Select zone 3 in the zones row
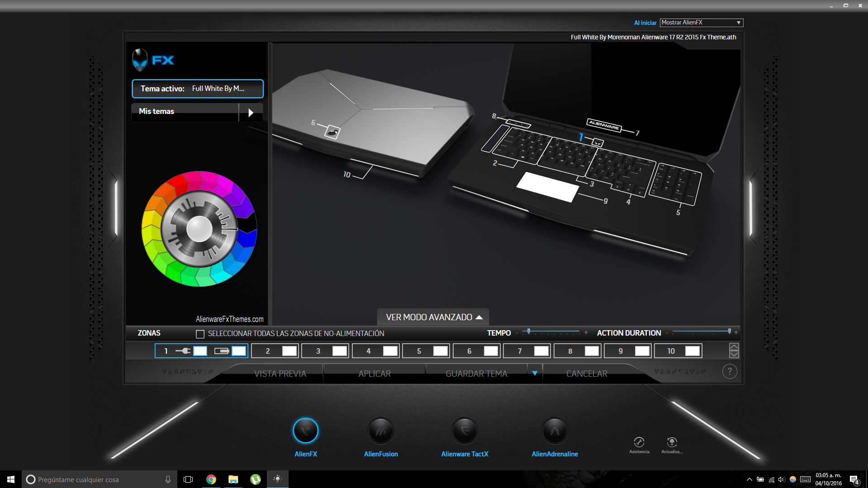 (325, 351)
